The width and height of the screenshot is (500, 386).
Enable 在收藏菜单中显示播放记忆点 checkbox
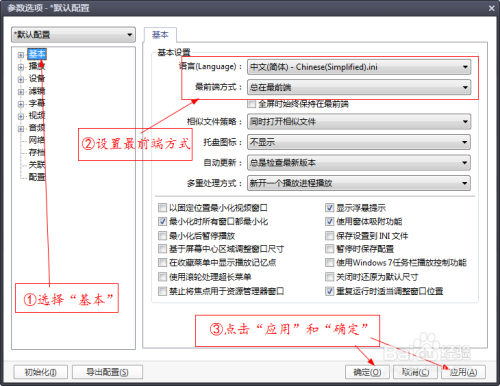(x=162, y=263)
